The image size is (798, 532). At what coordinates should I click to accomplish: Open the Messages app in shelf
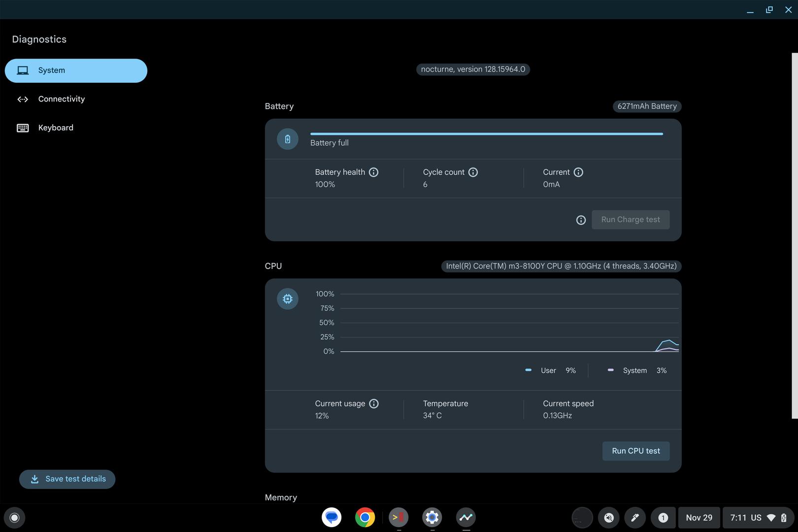click(x=332, y=517)
